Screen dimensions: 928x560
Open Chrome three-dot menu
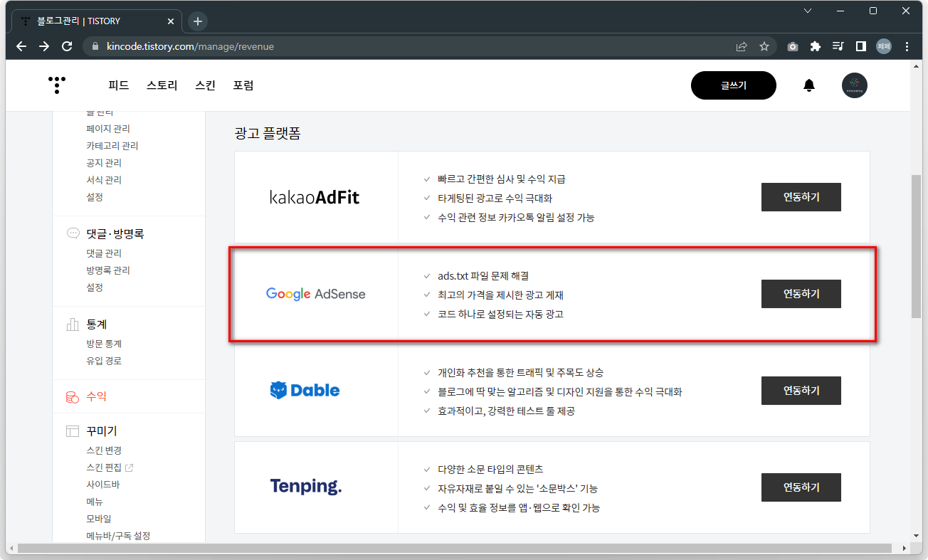pos(907,46)
